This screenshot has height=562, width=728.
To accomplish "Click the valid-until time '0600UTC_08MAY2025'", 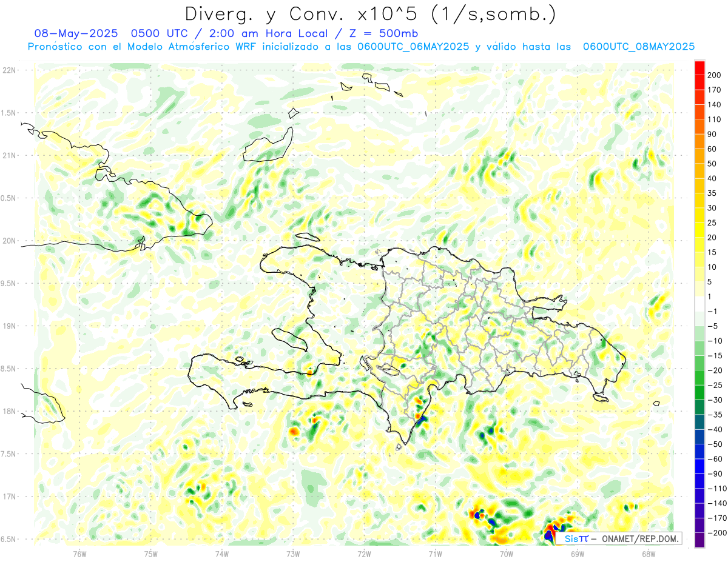I will 638,47.
